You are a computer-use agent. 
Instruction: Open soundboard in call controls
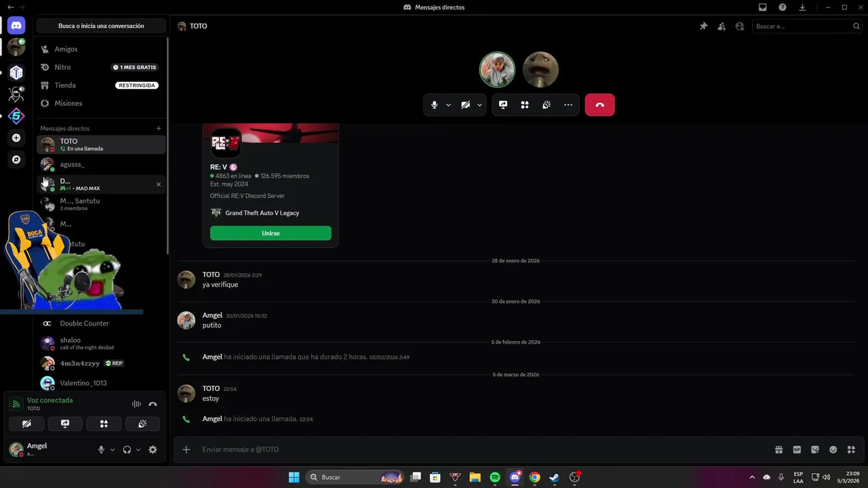[547, 105]
